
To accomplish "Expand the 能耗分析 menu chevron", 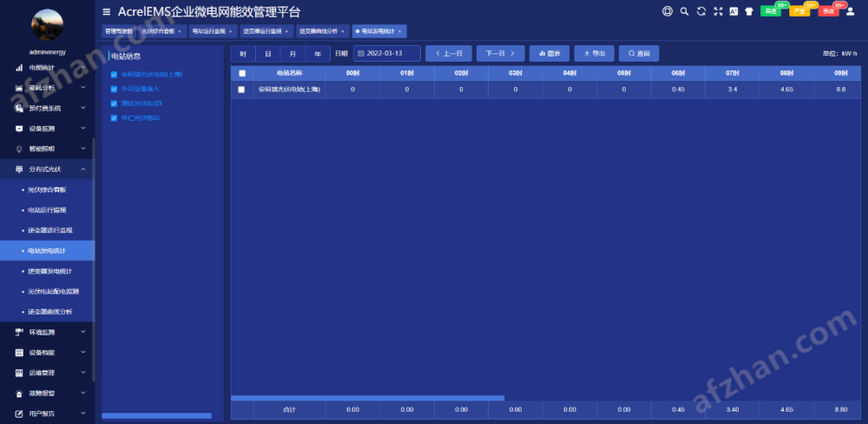I will tap(83, 88).
